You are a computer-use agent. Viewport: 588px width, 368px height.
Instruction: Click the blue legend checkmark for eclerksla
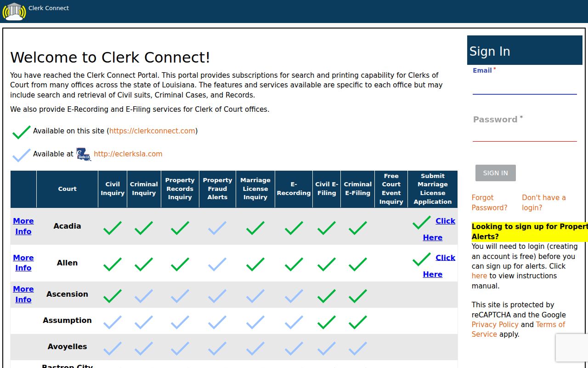(22, 155)
